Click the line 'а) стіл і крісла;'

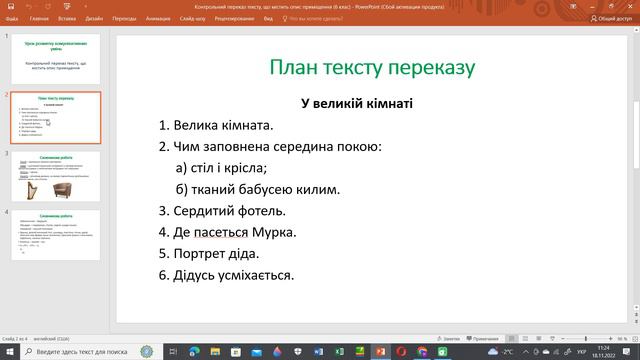tap(221, 168)
